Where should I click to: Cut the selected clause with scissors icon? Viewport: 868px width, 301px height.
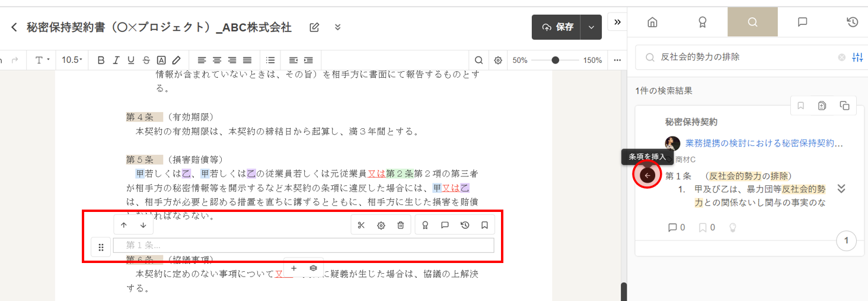(361, 225)
